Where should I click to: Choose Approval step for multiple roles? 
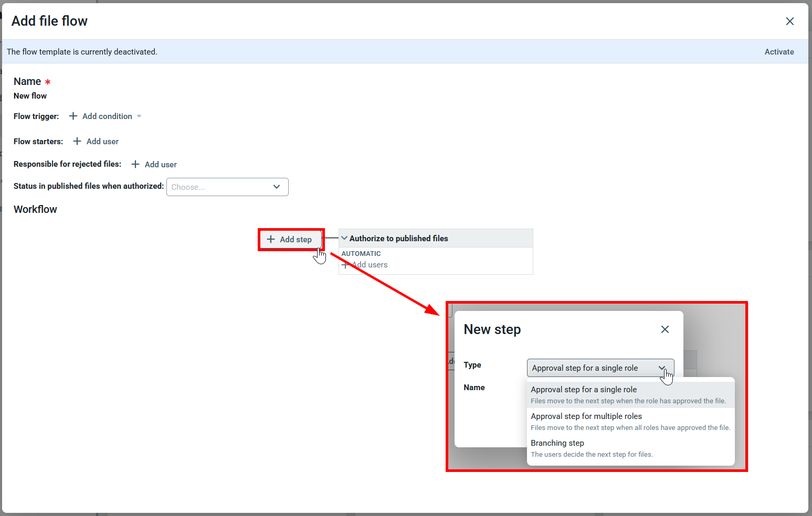[586, 416]
